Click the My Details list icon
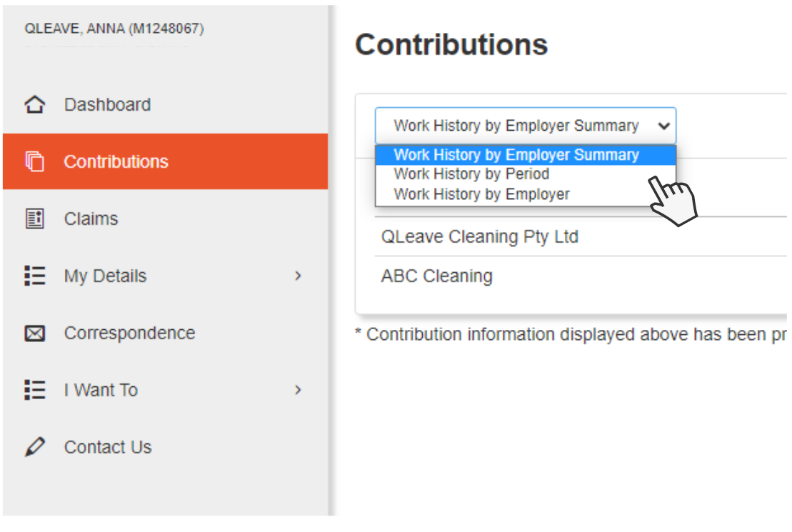Viewport: 792px width, 532px height. pyautogui.click(x=34, y=276)
